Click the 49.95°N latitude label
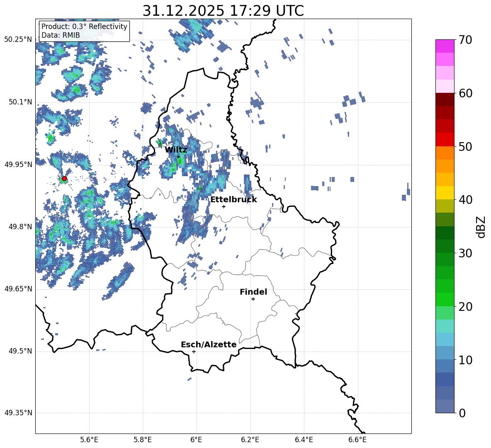The width and height of the screenshot is (491, 448). coord(18,165)
